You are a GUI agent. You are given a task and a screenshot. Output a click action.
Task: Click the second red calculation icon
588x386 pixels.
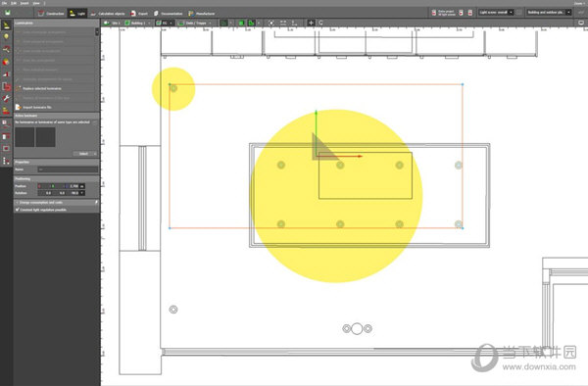[x=461, y=13]
